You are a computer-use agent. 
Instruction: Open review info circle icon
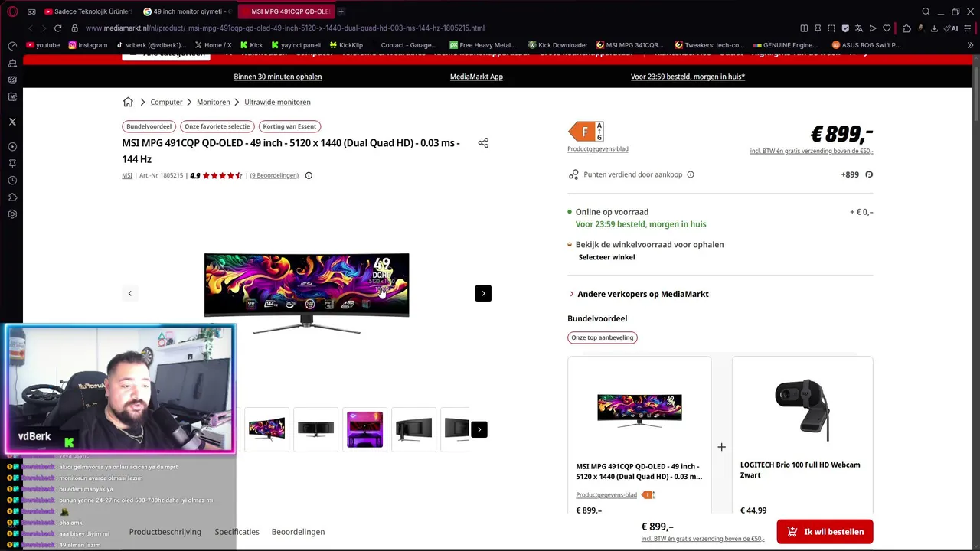coord(309,175)
